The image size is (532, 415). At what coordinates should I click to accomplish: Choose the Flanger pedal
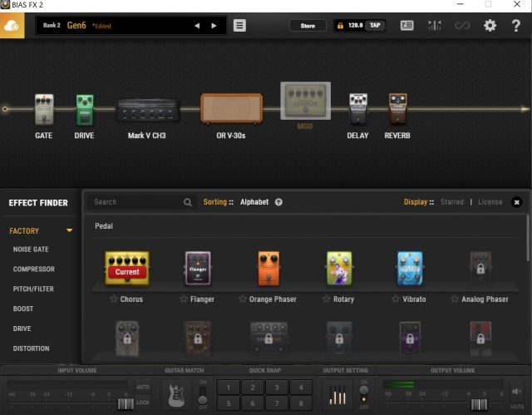(x=198, y=269)
